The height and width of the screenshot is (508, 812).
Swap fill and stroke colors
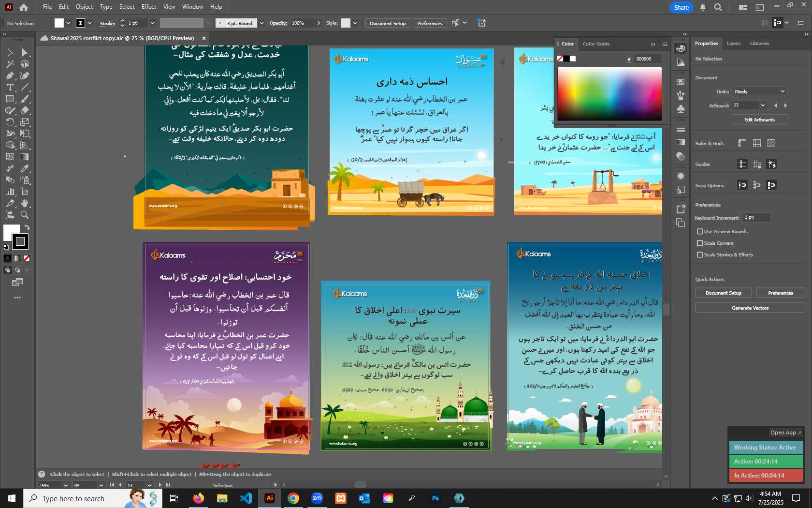click(x=27, y=227)
